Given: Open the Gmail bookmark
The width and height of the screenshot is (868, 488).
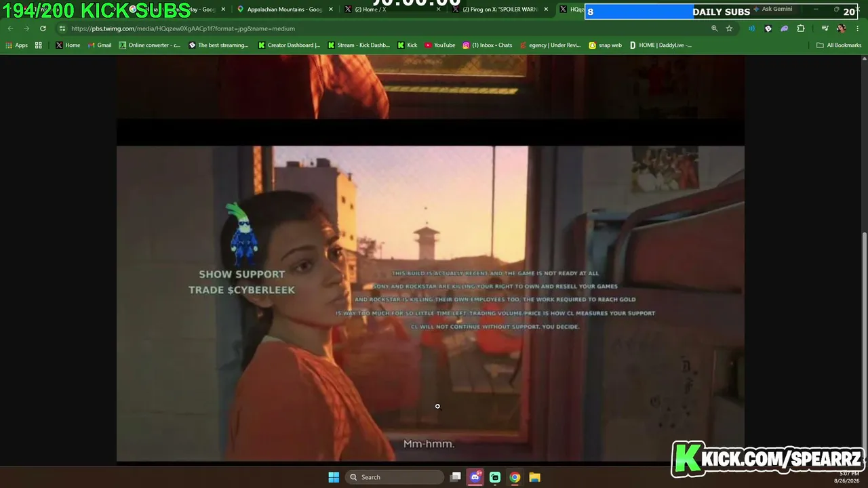Looking at the screenshot, I should point(100,45).
